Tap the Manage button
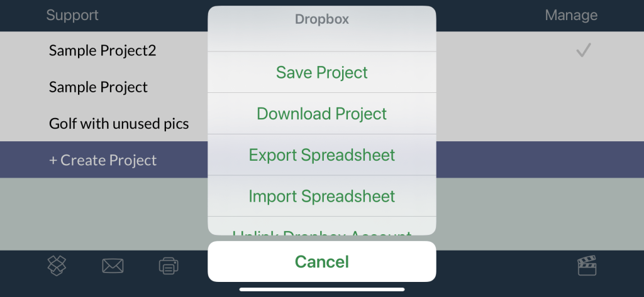The height and width of the screenshot is (297, 644). (x=571, y=15)
